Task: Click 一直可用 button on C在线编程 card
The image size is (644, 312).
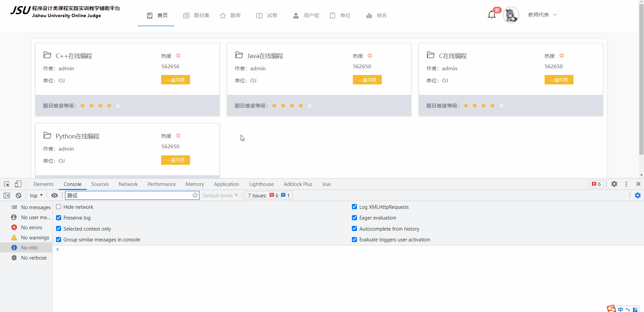Action: point(559,80)
